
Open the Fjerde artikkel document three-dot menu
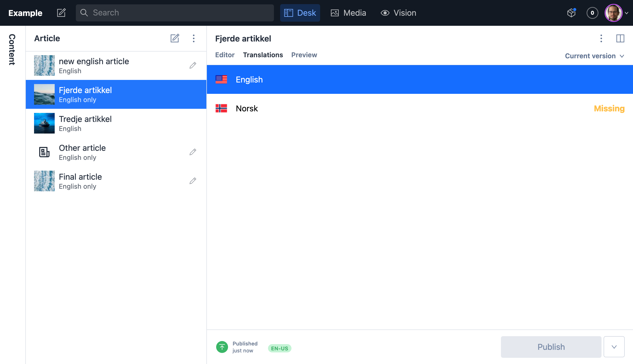601,38
